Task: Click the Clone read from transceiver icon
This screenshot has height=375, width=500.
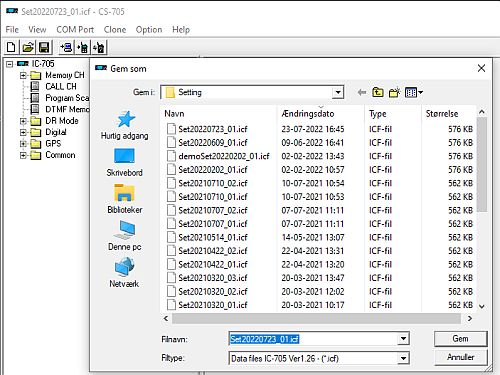Action: point(82,48)
